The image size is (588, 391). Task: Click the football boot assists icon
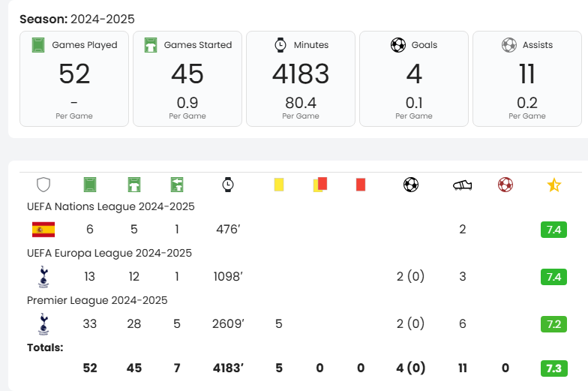pyautogui.click(x=462, y=185)
